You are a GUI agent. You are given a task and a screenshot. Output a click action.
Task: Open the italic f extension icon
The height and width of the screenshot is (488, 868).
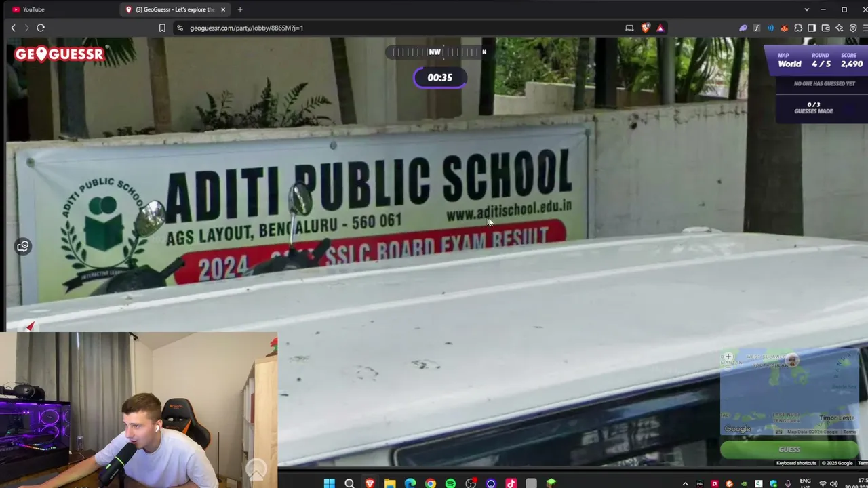(757, 28)
